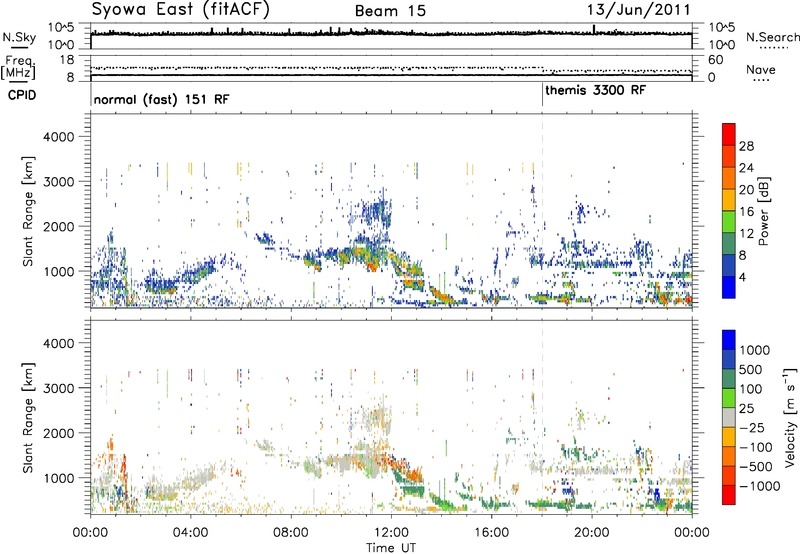Viewport: 800px width, 554px height.
Task: Click the "3000" tick of the velocity panel
Action: tap(58, 388)
